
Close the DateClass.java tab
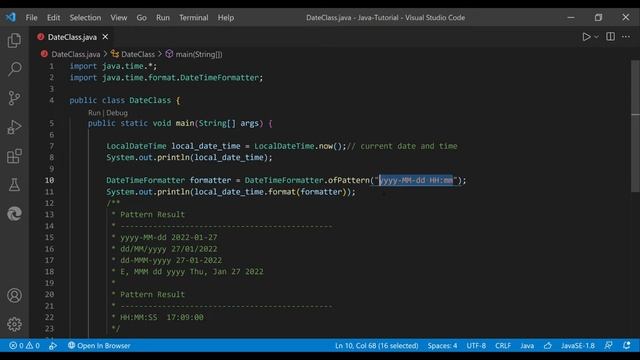click(105, 37)
